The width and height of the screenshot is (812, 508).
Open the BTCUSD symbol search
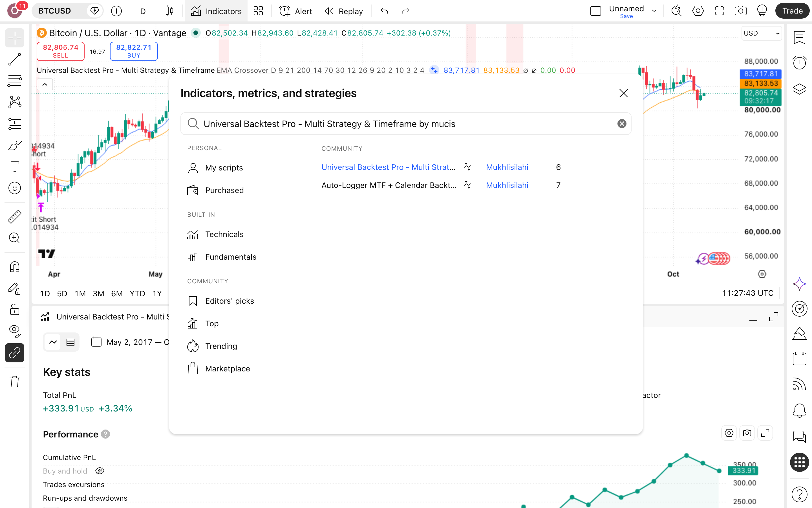coord(55,11)
